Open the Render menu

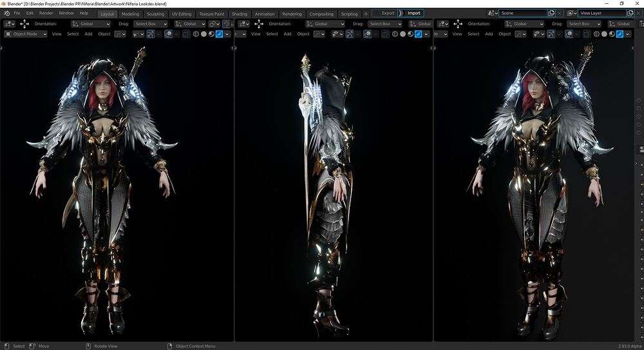coord(46,13)
